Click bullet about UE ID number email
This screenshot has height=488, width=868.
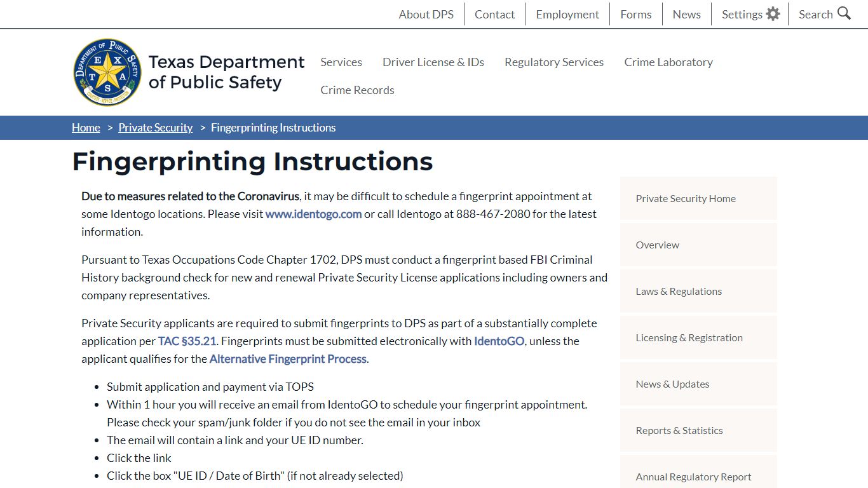click(235, 440)
